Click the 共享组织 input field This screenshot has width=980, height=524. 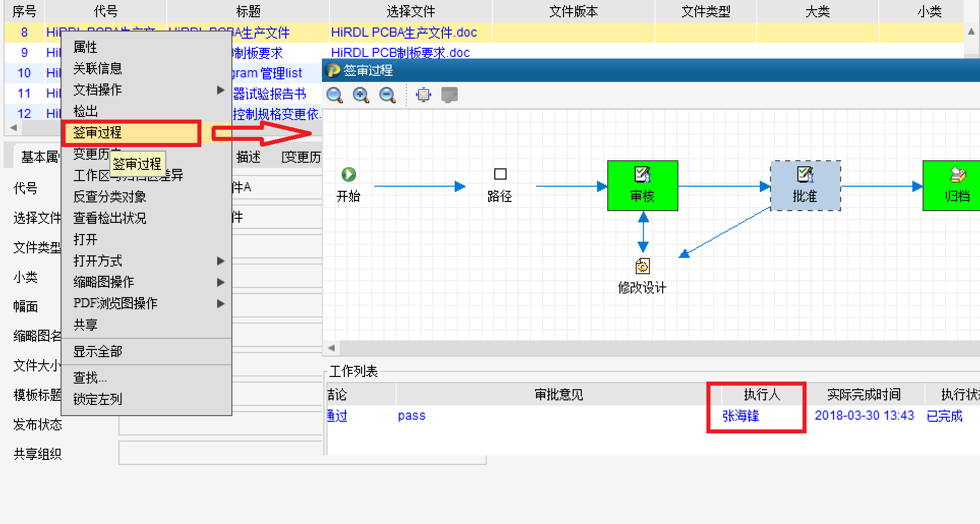pos(303,453)
